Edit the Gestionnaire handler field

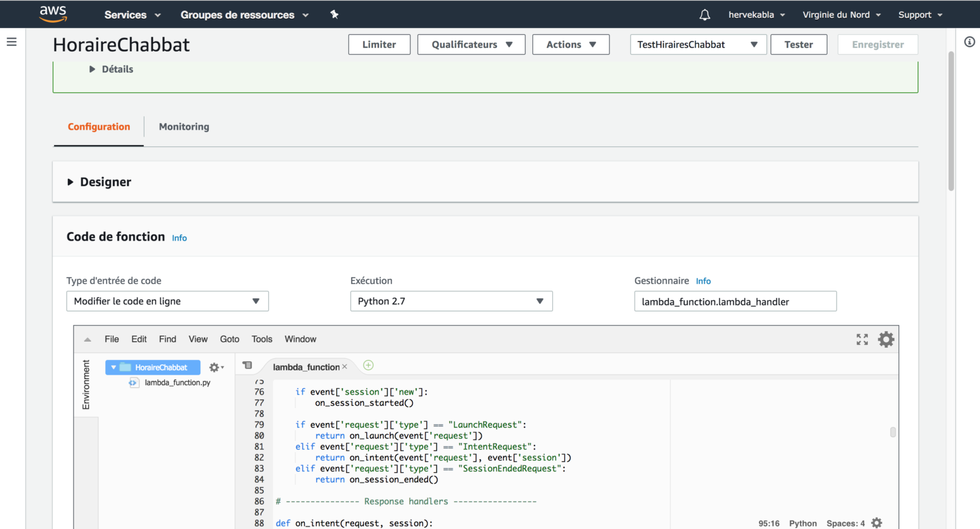[735, 301]
